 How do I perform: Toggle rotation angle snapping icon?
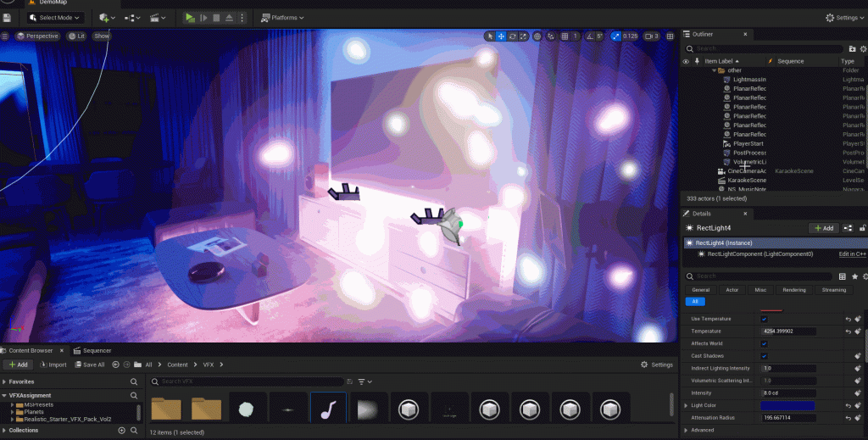(587, 36)
